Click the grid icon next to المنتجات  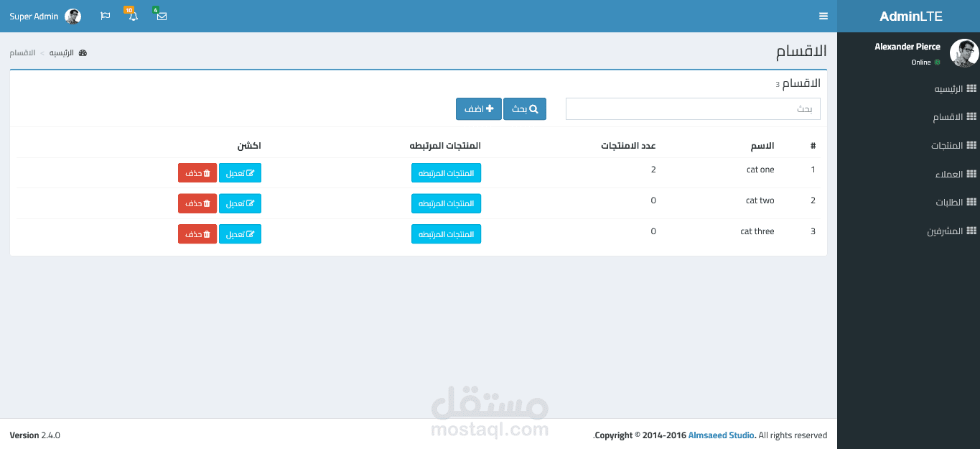[971, 145]
